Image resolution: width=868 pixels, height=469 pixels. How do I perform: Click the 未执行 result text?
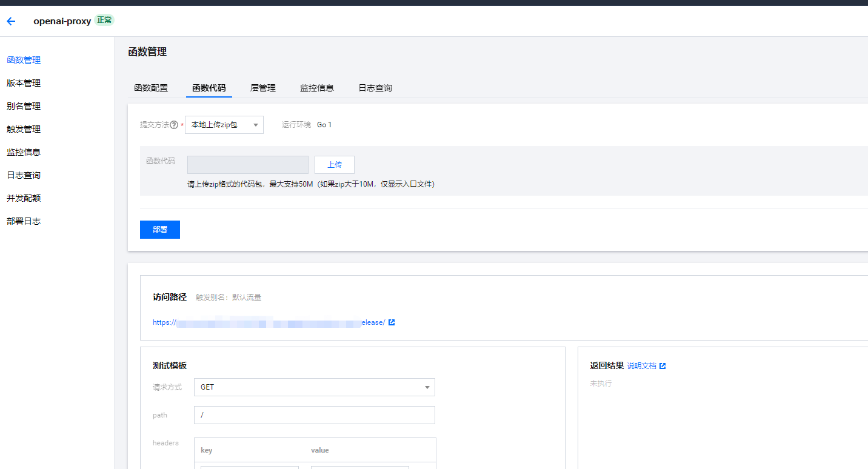click(x=601, y=384)
